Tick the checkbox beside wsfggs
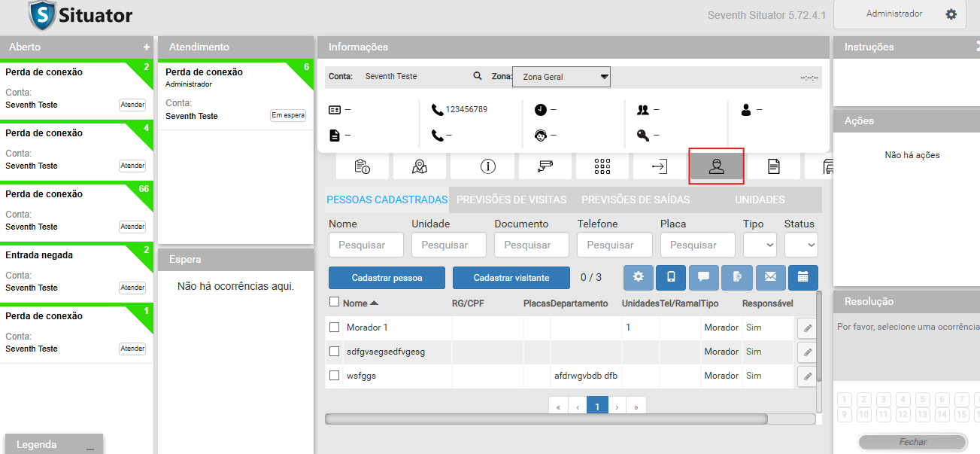 pos(335,376)
